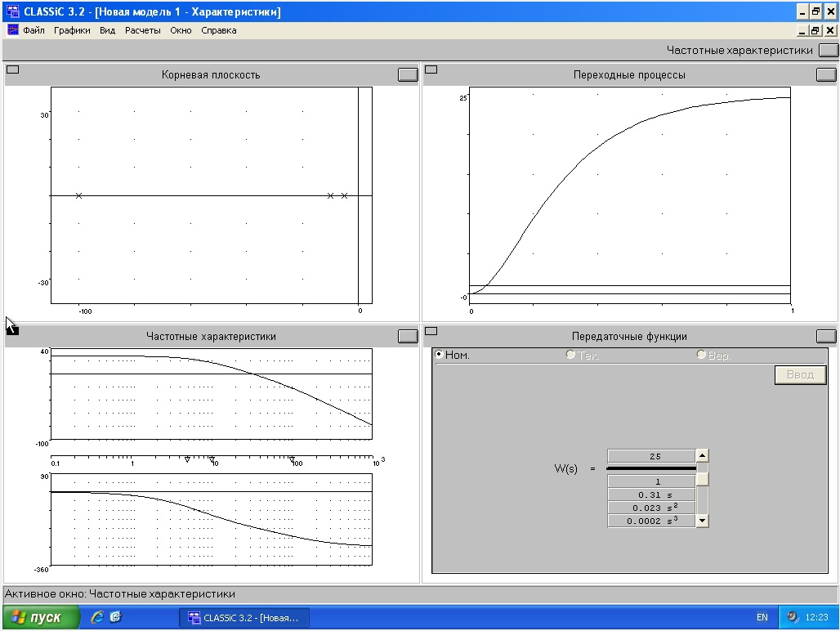Restore the inner document window

point(815,30)
